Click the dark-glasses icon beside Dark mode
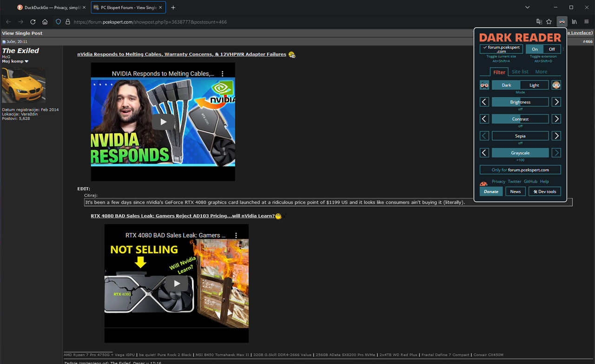The height and width of the screenshot is (364, 595). pyautogui.click(x=484, y=85)
